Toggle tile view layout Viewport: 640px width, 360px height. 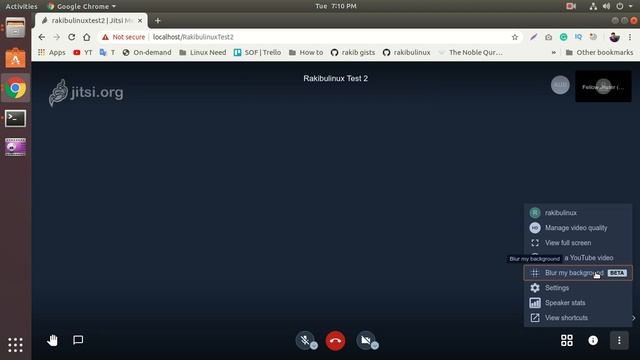pos(567,340)
